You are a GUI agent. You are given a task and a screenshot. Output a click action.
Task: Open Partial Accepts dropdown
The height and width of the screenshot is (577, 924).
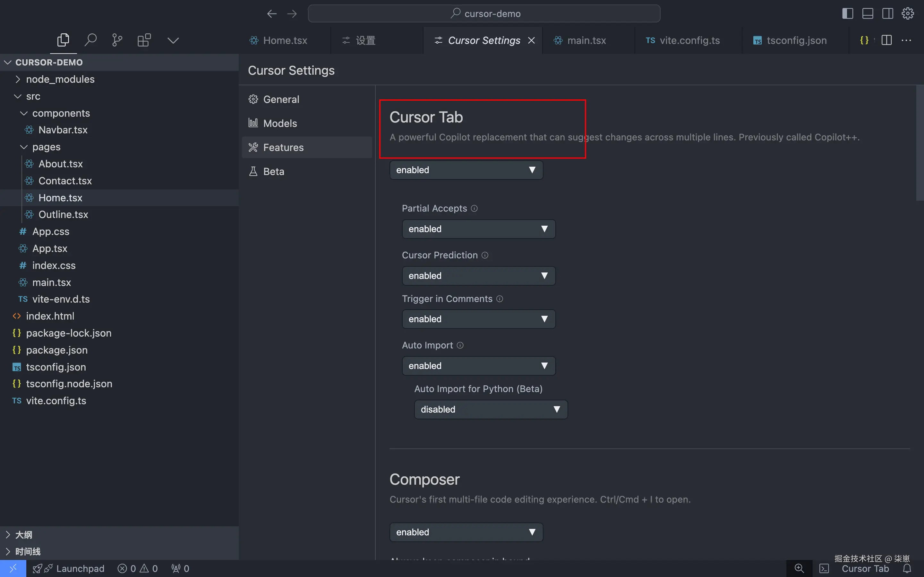(478, 229)
